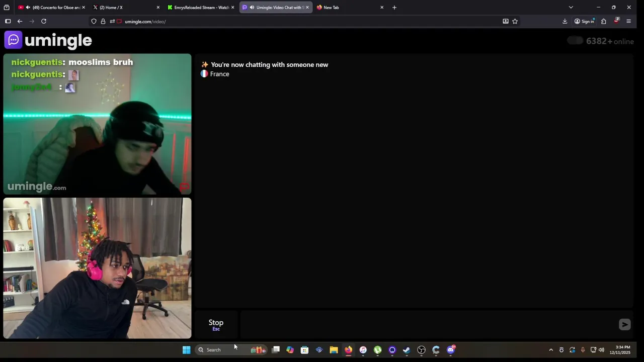Click the Umingle logo icon
Screen dimensions: 644x362
[x=13, y=40]
